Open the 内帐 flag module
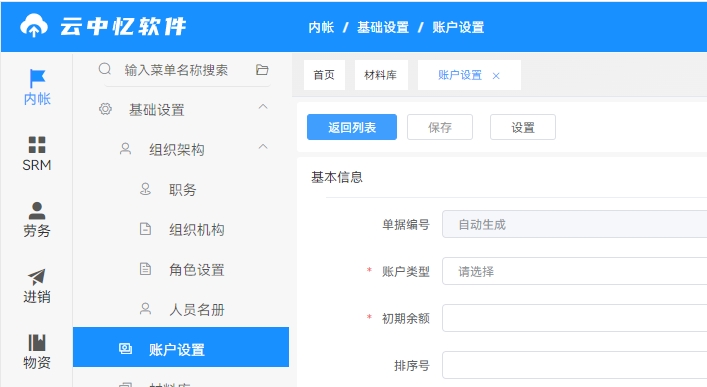 click(x=37, y=88)
